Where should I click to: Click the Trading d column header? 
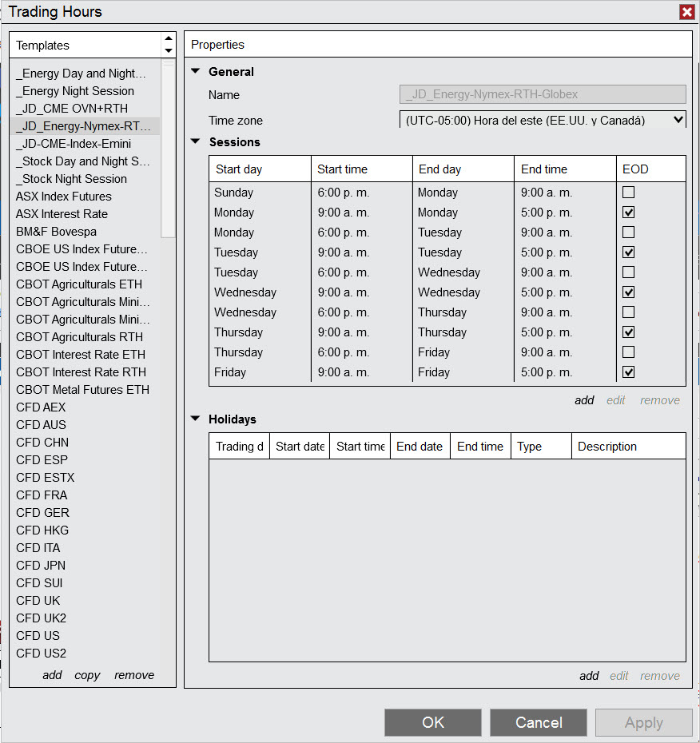240,447
